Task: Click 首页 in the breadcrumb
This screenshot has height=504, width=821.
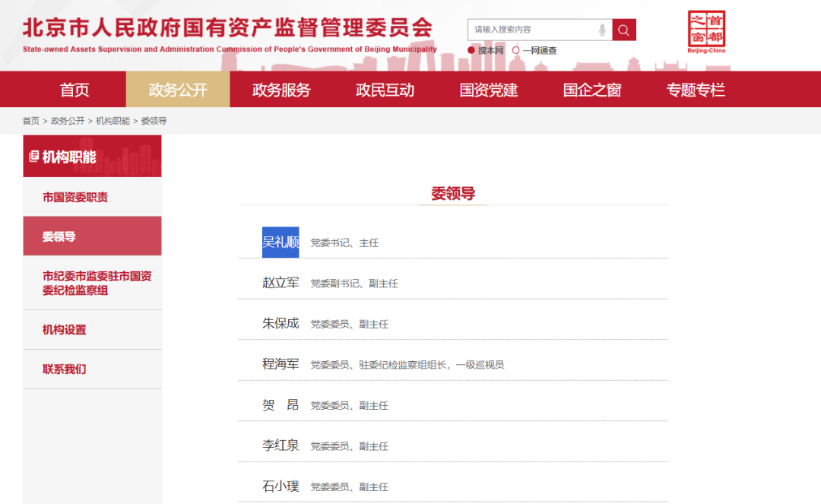Action: (x=31, y=121)
